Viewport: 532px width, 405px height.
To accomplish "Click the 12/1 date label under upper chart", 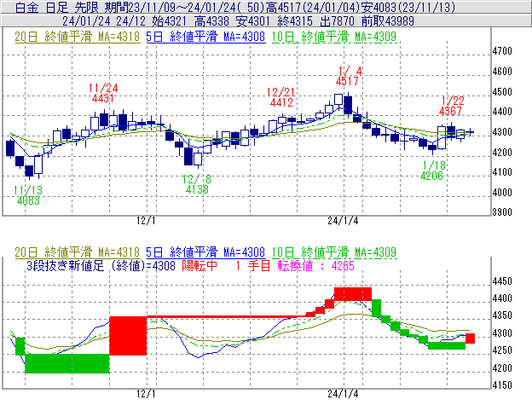I will (147, 221).
